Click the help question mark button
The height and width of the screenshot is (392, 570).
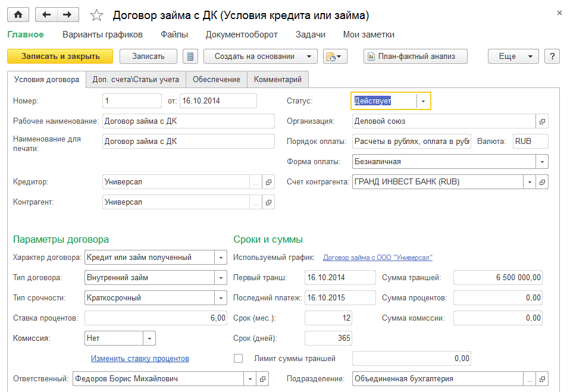point(552,57)
